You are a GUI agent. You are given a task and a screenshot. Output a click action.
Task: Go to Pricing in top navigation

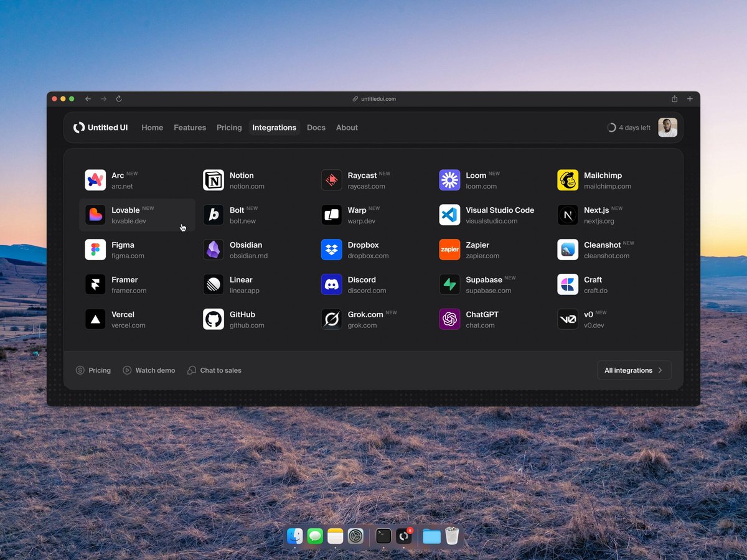click(x=229, y=128)
